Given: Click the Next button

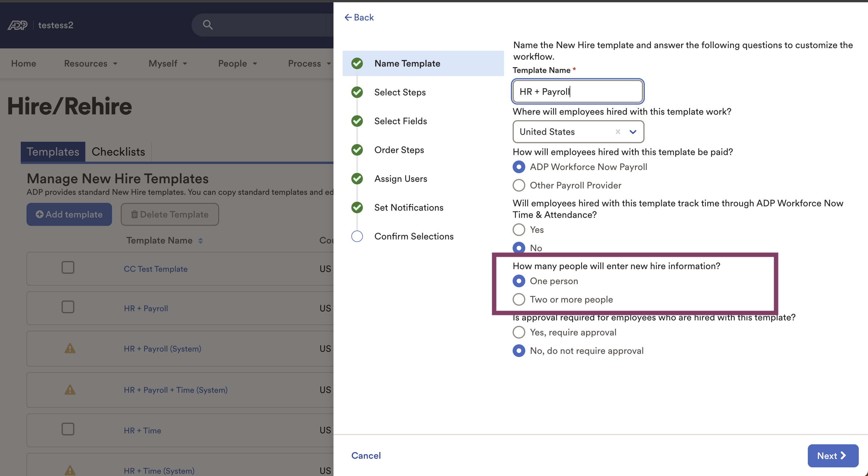Looking at the screenshot, I should point(833,456).
